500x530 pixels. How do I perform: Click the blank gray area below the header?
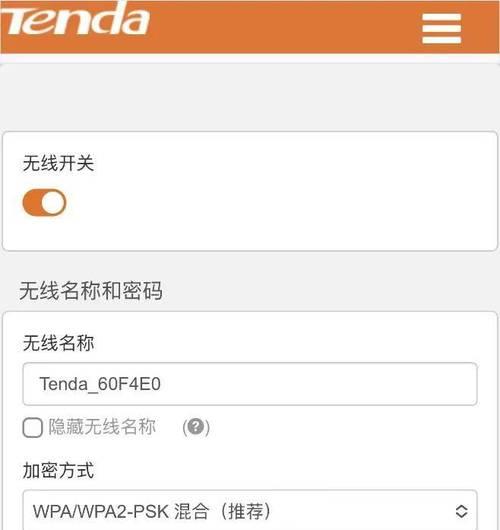[250, 98]
